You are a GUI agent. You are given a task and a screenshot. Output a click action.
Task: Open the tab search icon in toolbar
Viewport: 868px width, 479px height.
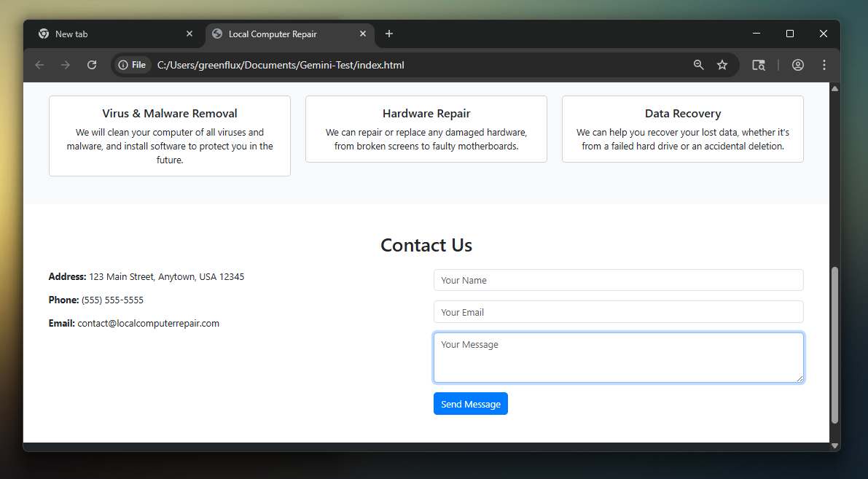759,65
